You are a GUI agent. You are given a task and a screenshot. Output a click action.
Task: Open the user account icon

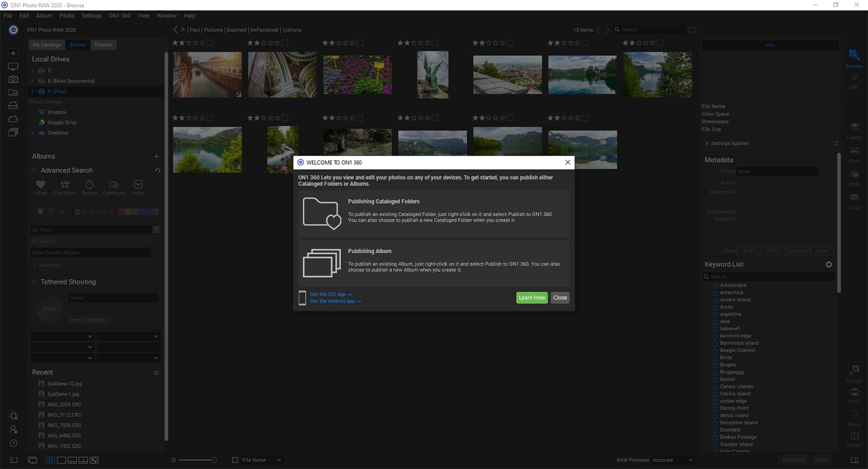pyautogui.click(x=14, y=429)
